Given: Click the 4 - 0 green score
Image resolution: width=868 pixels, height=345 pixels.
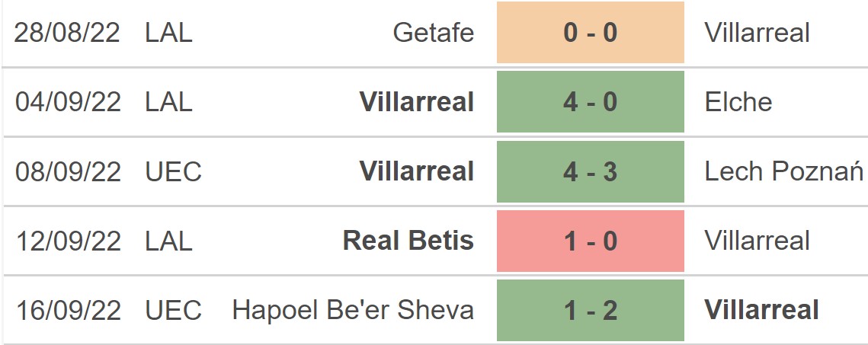Looking at the screenshot, I should pyautogui.click(x=591, y=102).
